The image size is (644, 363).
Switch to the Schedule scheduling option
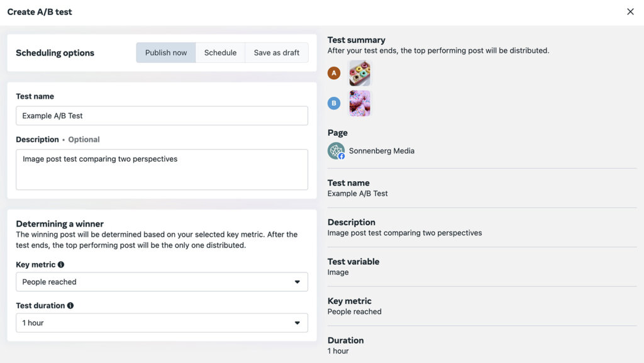(220, 52)
